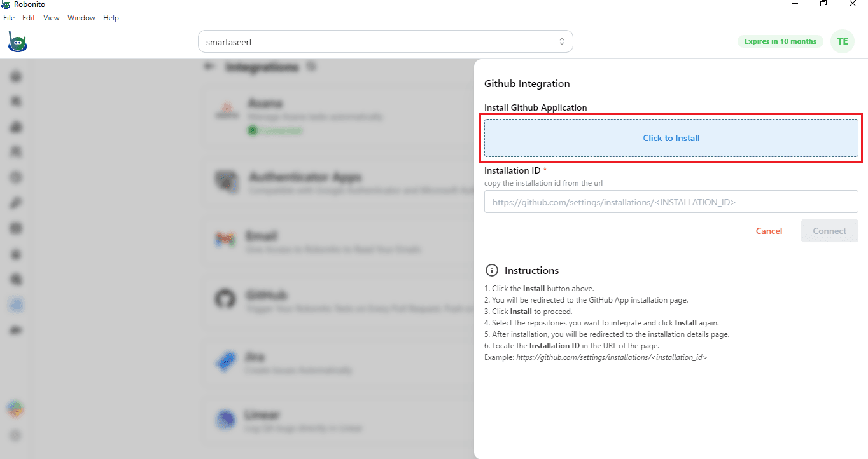This screenshot has width=868, height=459.
Task: Click the Click to Install button
Action: pyautogui.click(x=671, y=138)
